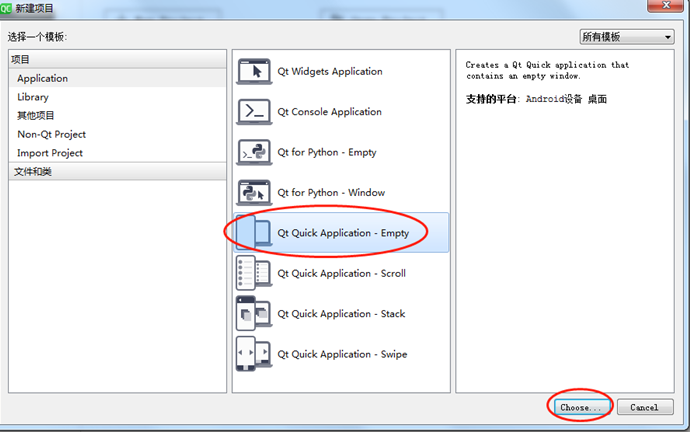The height and width of the screenshot is (433, 692).
Task: Click the template description text
Action: click(x=547, y=70)
